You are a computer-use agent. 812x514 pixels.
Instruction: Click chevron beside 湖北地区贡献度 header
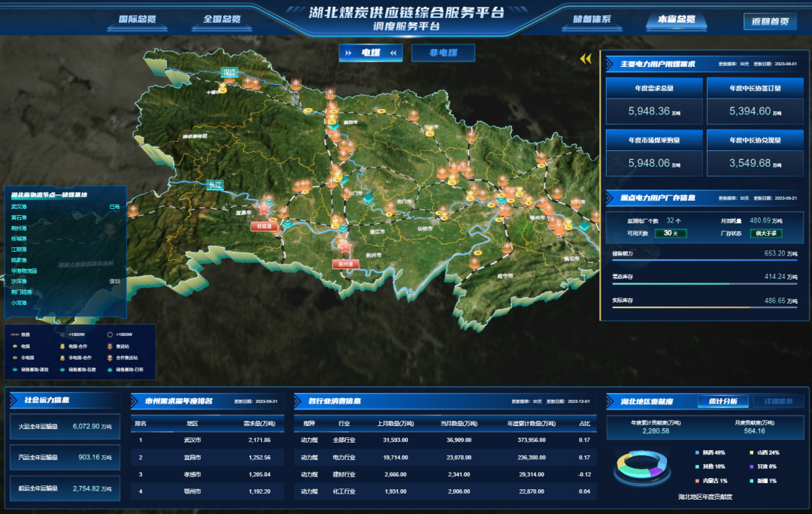(x=610, y=402)
